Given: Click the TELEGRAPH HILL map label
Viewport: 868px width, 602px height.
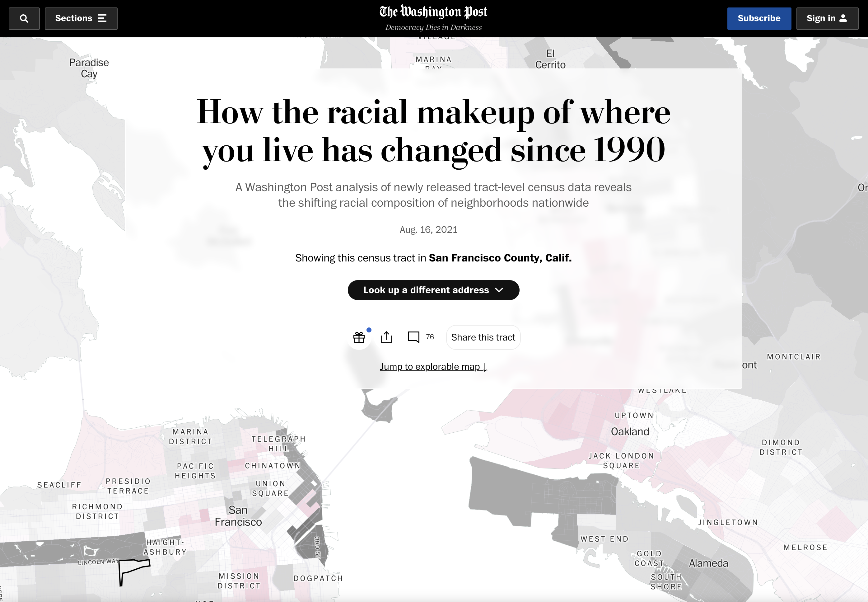Looking at the screenshot, I should pos(278,444).
